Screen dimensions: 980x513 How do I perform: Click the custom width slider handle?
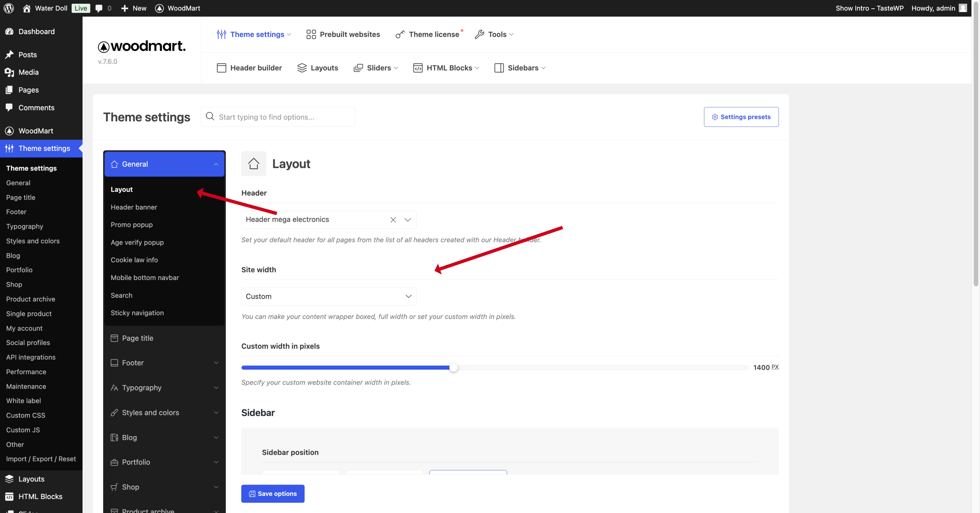[x=453, y=368]
